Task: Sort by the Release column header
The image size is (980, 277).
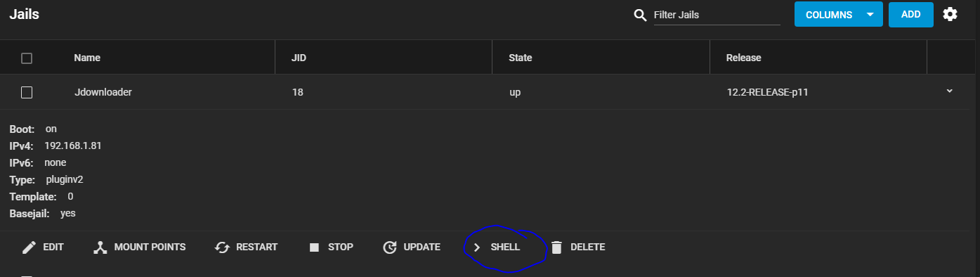Action: pyautogui.click(x=744, y=58)
